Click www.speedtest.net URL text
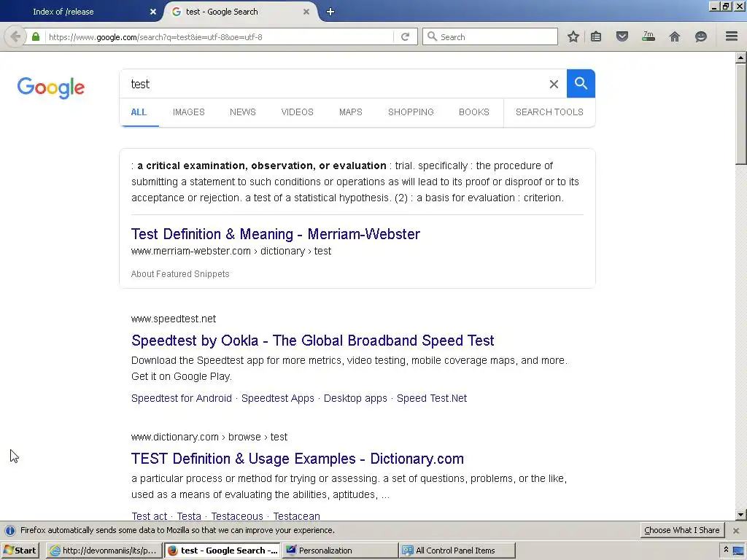The width and height of the screenshot is (747, 560). pyautogui.click(x=174, y=319)
